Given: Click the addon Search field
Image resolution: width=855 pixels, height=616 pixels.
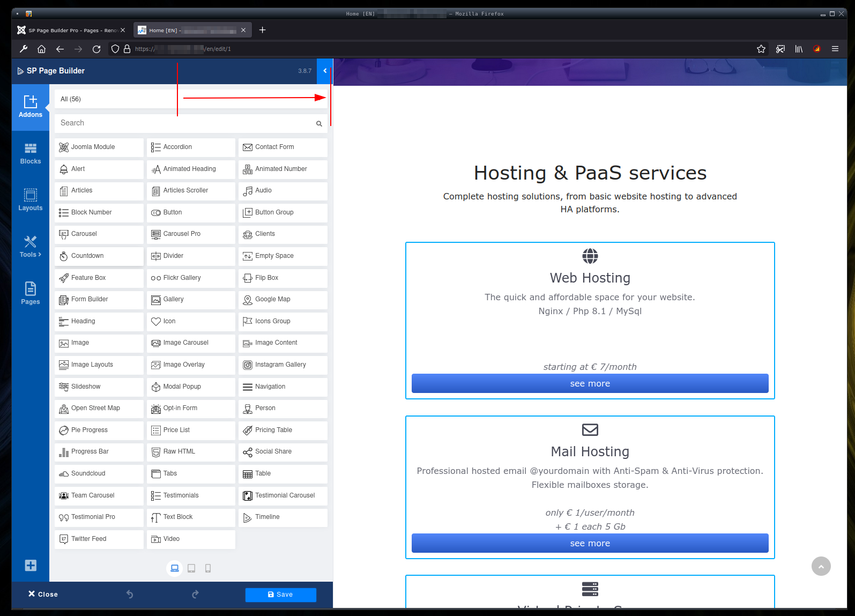Looking at the screenshot, I should (185, 123).
